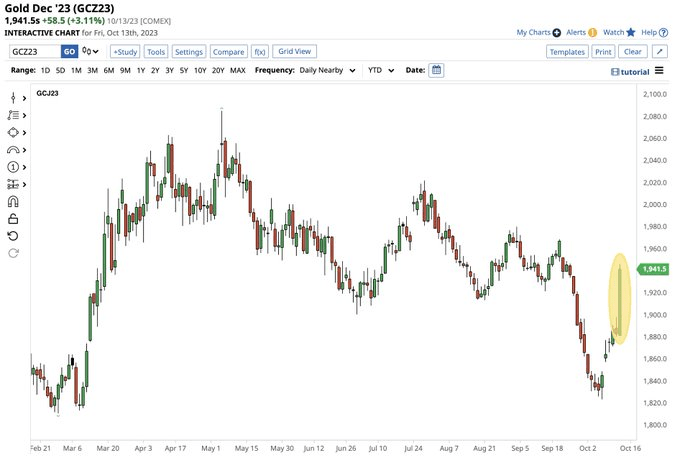
Task: Select the 1Y range option
Action: [x=141, y=70]
